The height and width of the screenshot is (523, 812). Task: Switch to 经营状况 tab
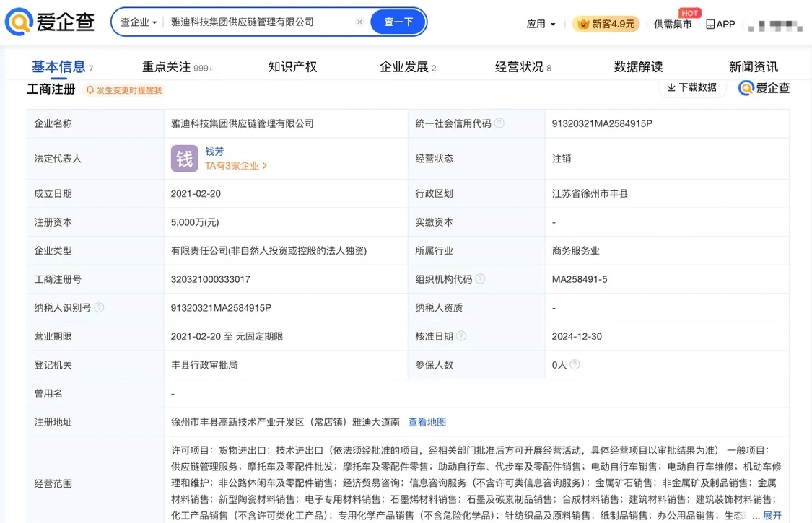(523, 67)
